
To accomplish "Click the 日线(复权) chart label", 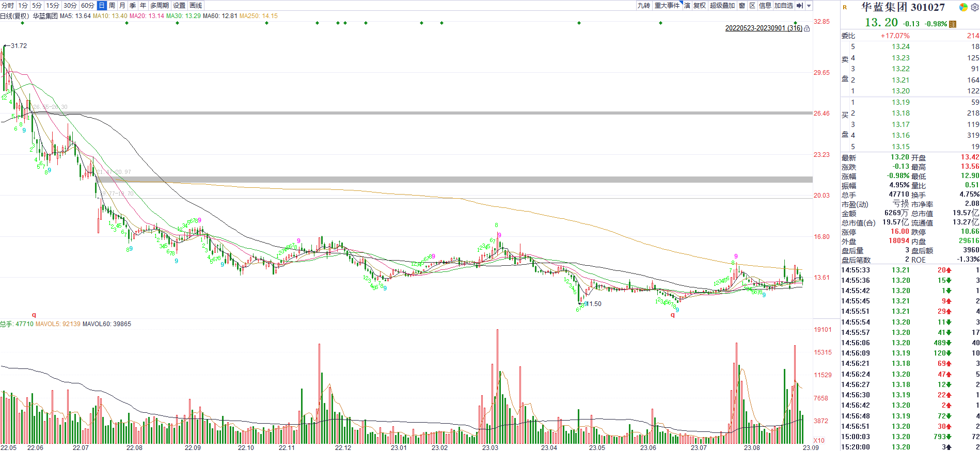I will click(x=14, y=16).
